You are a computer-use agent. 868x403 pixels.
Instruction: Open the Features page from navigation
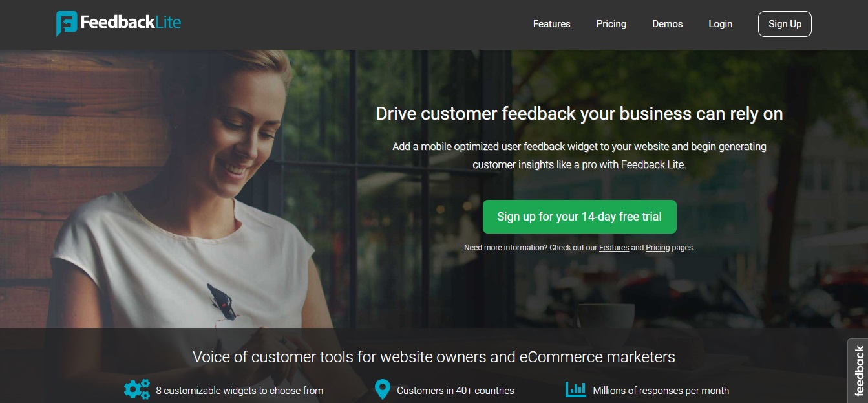click(x=551, y=24)
